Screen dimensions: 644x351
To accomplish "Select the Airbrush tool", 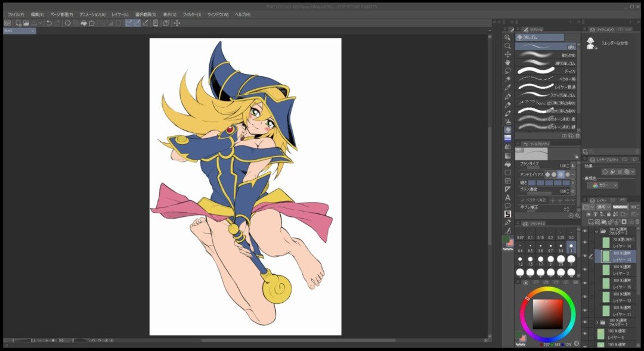I will (507, 122).
